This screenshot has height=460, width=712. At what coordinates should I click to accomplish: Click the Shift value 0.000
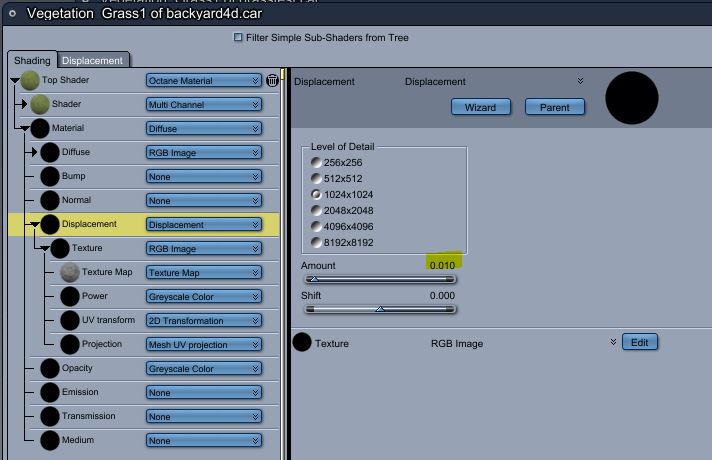[x=442, y=296]
